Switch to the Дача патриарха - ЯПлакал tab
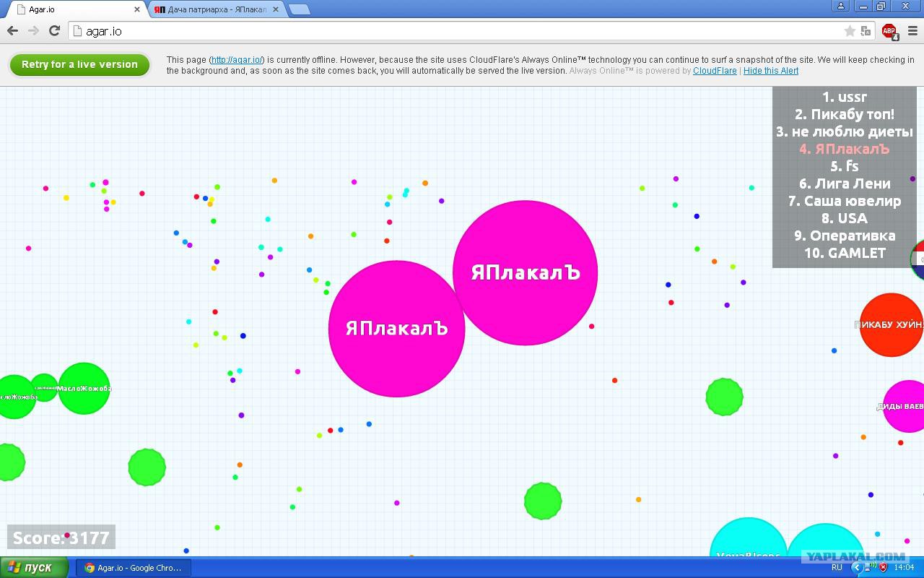 tap(219, 9)
